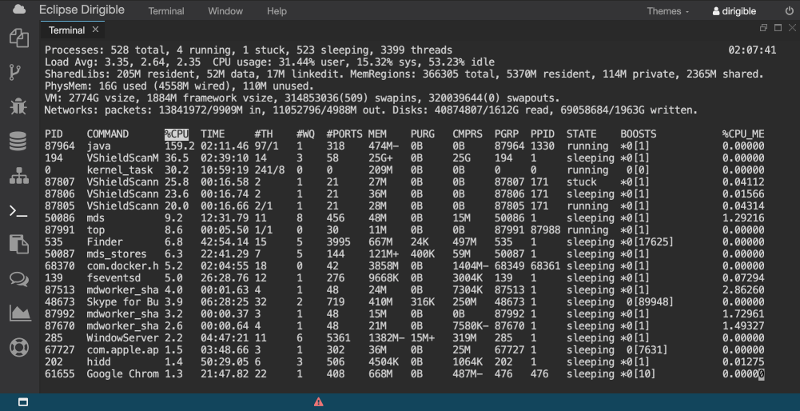Click the VShieldScanM process name
The height and width of the screenshot is (411, 800).
(122, 158)
